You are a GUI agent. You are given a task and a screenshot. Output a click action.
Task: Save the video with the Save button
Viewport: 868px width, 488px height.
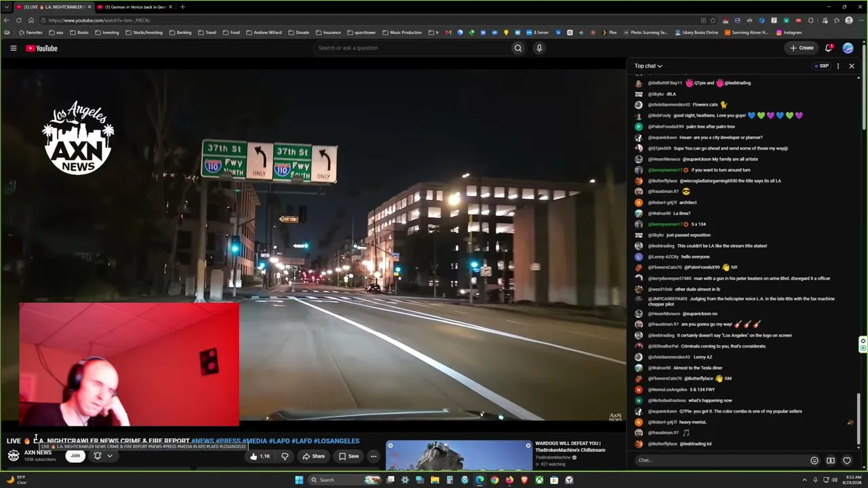(349, 456)
